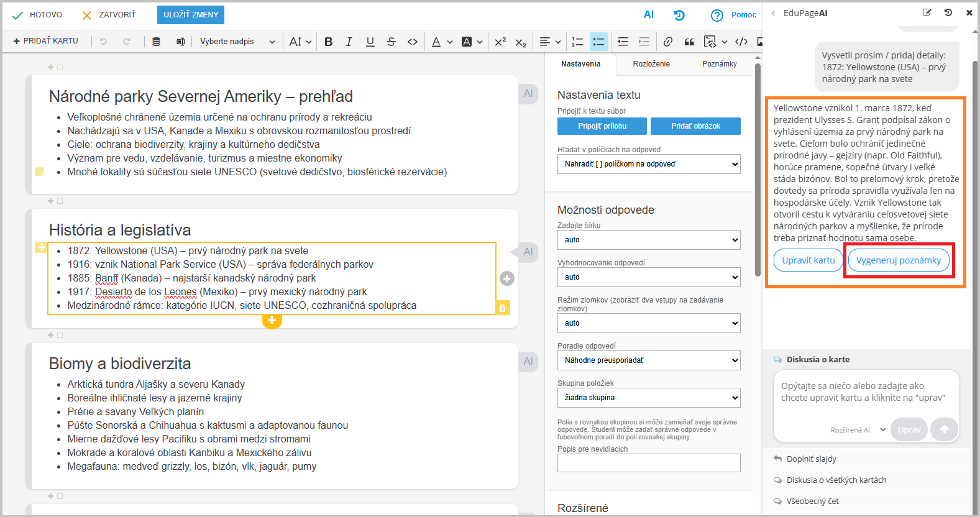This screenshot has width=980, height=517.
Task: Expand the 'Poradie odpovedí' dropdown
Action: click(648, 360)
